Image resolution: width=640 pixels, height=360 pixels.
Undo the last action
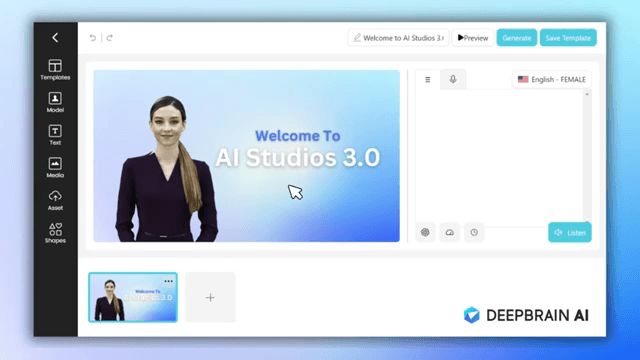point(93,38)
